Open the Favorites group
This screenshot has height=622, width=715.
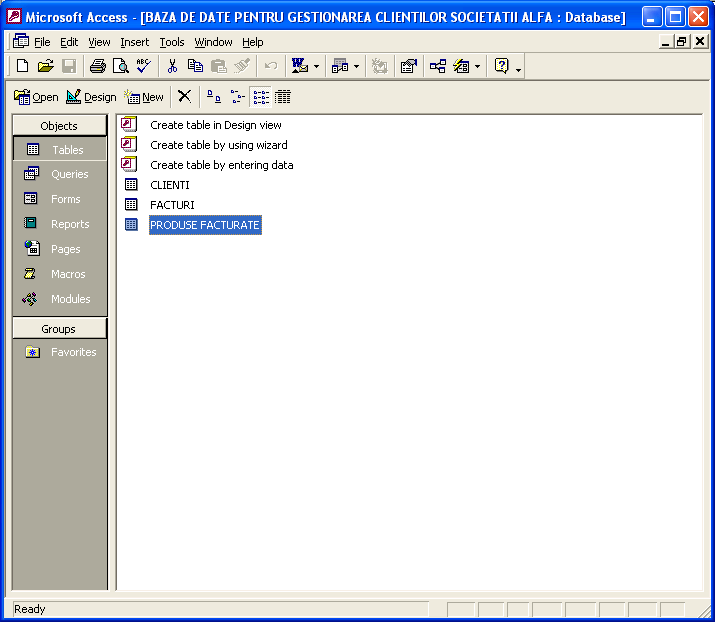point(59,352)
